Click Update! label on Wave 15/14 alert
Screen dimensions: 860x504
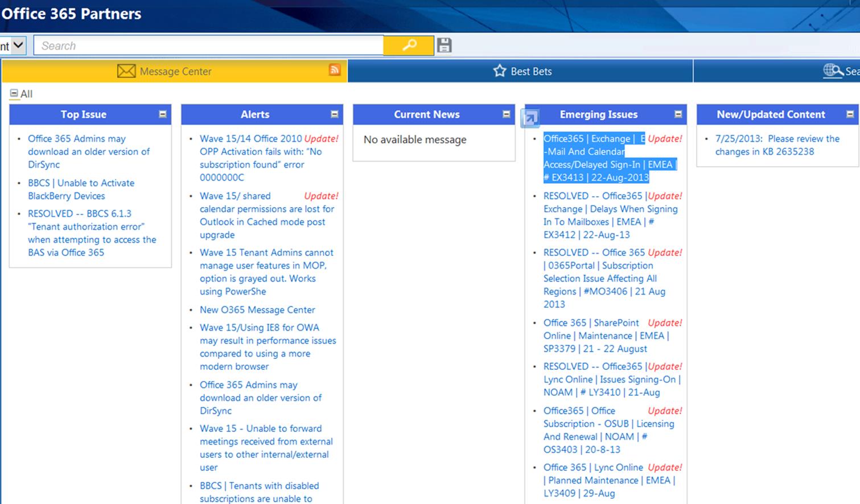tap(321, 138)
